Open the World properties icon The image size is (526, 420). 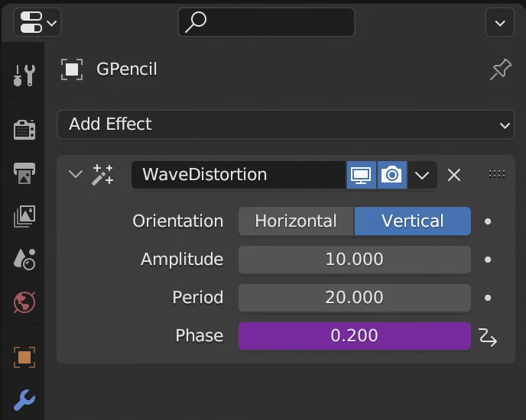pyautogui.click(x=24, y=303)
